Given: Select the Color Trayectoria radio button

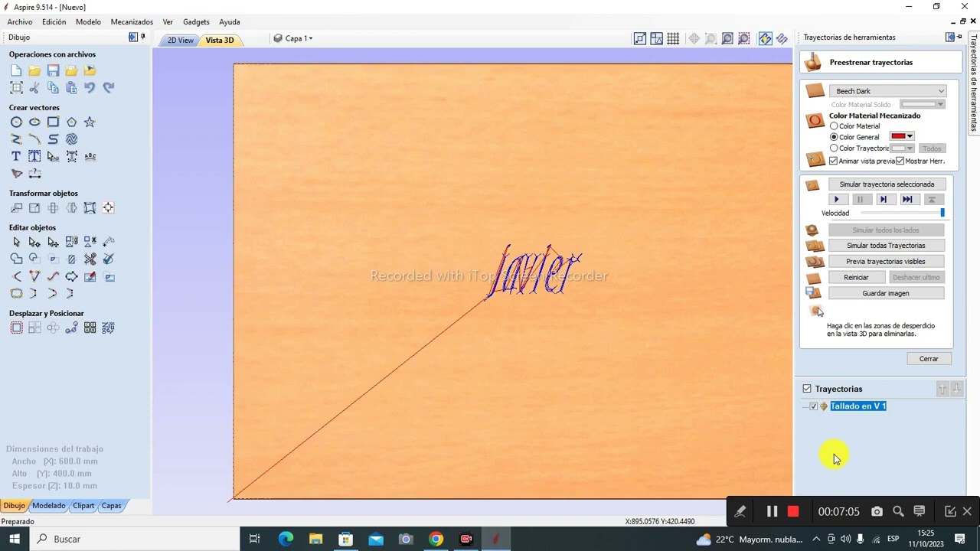Looking at the screenshot, I should click(x=834, y=148).
